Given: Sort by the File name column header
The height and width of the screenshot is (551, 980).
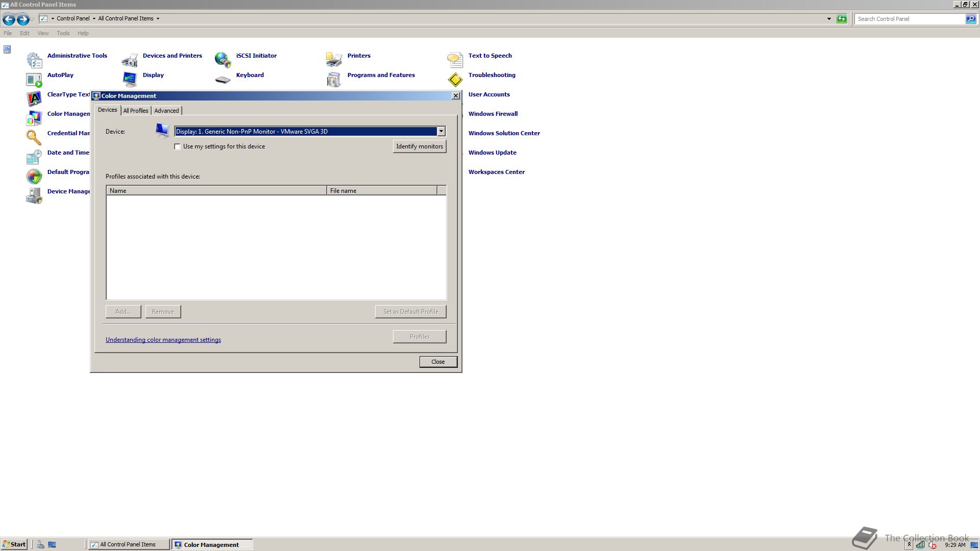Looking at the screenshot, I should pyautogui.click(x=382, y=191).
